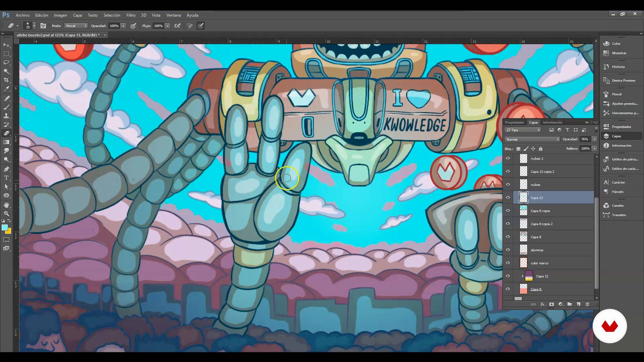Add a layer mask to the layer

551,304
